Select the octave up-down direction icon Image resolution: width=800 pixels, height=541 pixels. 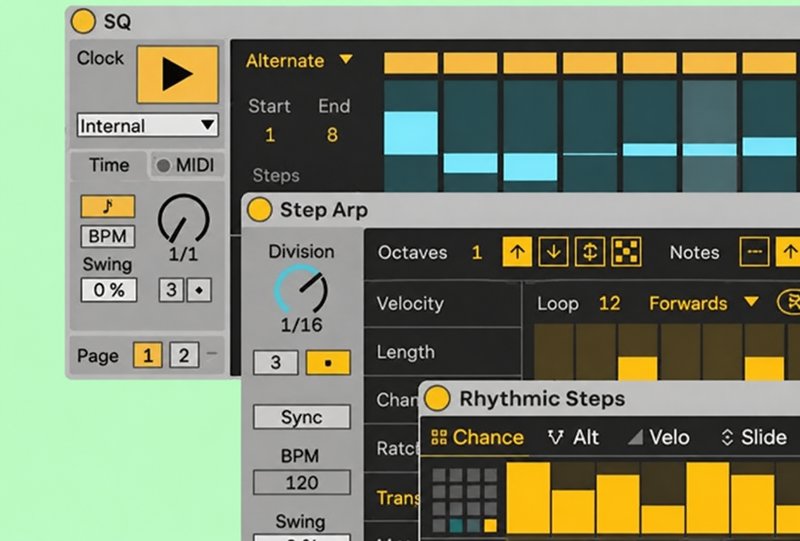[x=590, y=252]
